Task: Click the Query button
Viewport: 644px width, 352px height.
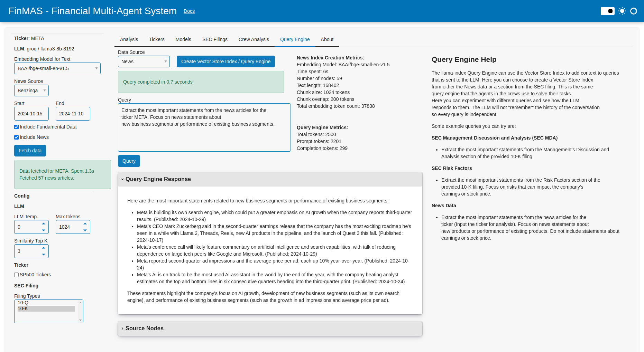Action: tap(129, 161)
